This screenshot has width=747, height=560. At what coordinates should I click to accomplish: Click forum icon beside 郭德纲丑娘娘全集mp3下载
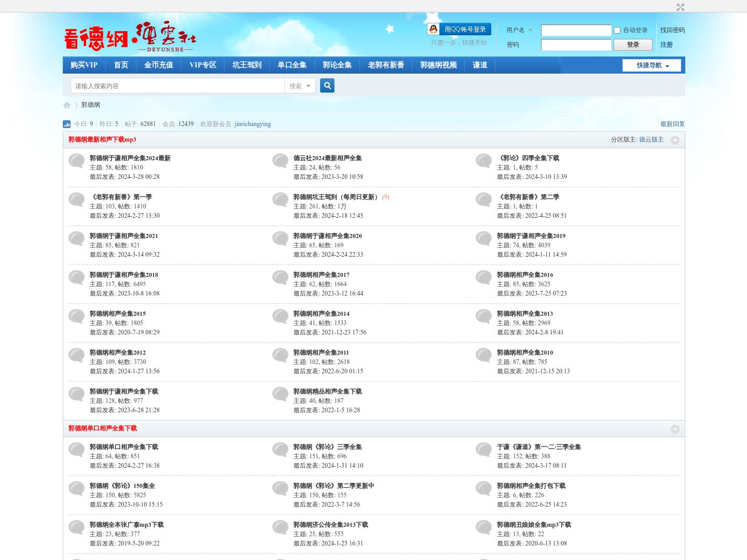tap(484, 527)
